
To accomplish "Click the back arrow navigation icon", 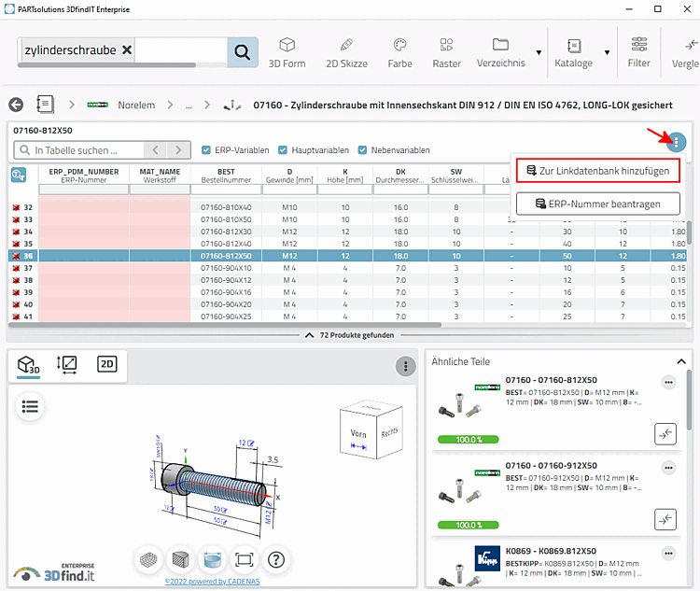I will click(16, 105).
